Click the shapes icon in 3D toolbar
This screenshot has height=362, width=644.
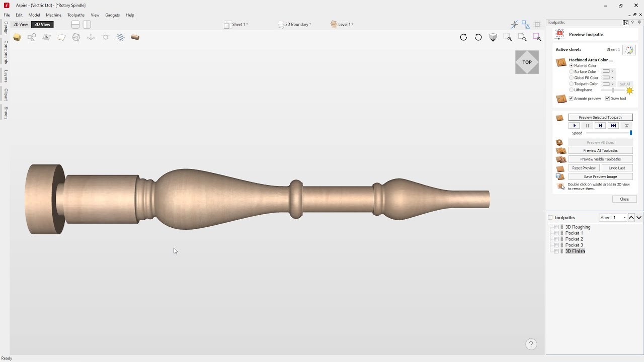(32, 37)
